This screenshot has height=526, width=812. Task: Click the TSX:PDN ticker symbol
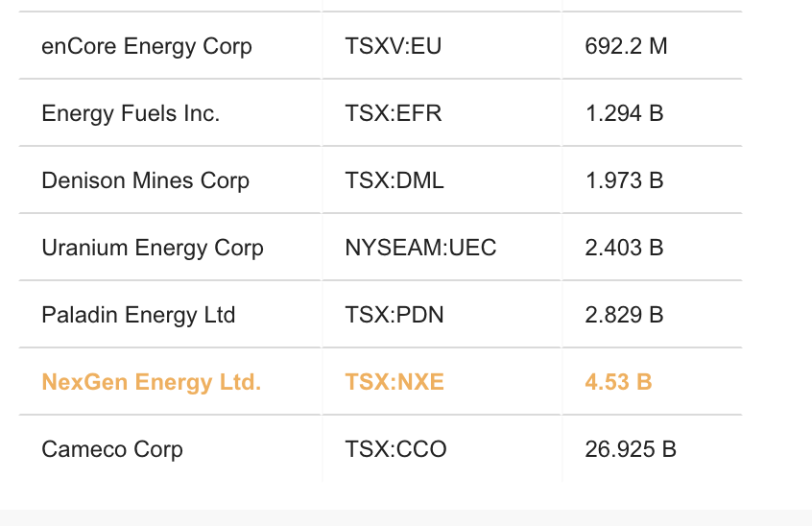tap(394, 315)
